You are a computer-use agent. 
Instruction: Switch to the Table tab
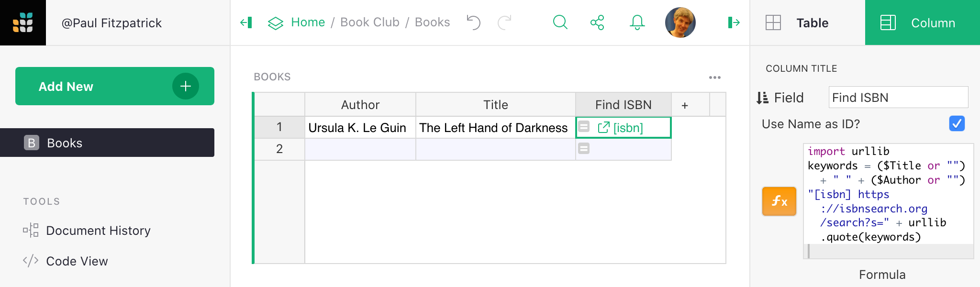807,23
